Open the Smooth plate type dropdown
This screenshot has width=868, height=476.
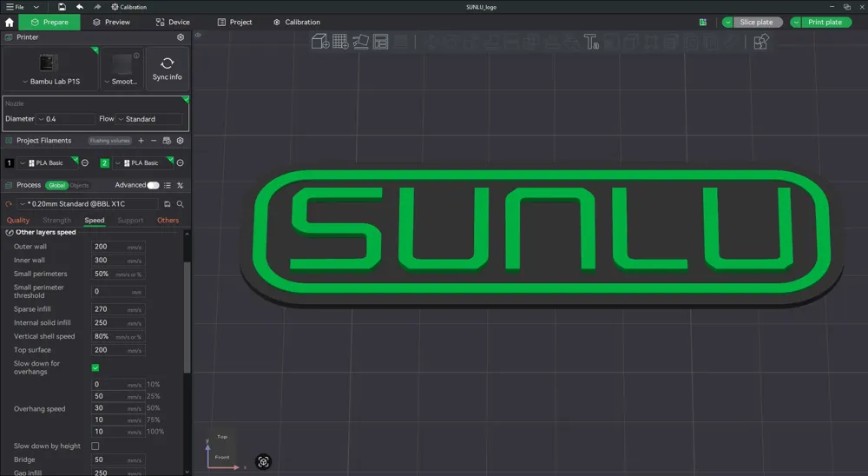pyautogui.click(x=122, y=82)
